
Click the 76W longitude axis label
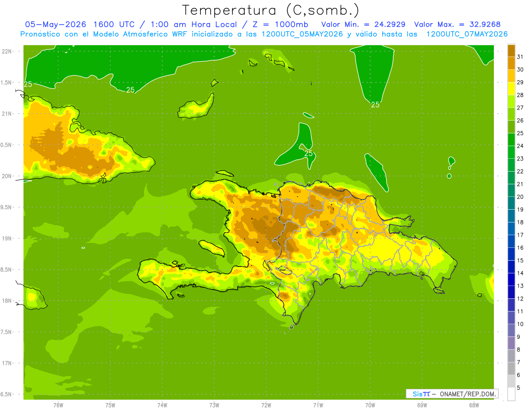click(58, 405)
